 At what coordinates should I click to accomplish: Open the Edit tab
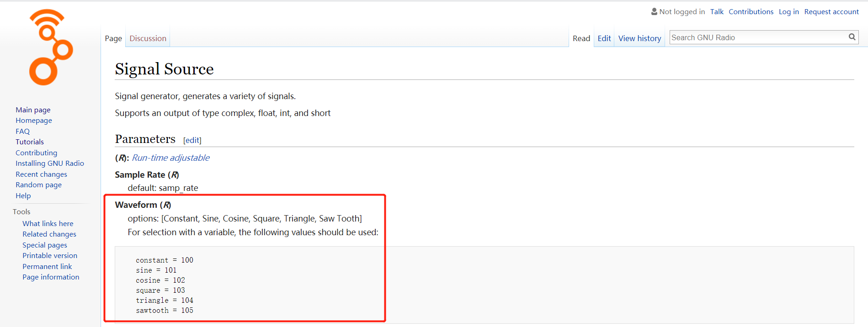point(604,38)
